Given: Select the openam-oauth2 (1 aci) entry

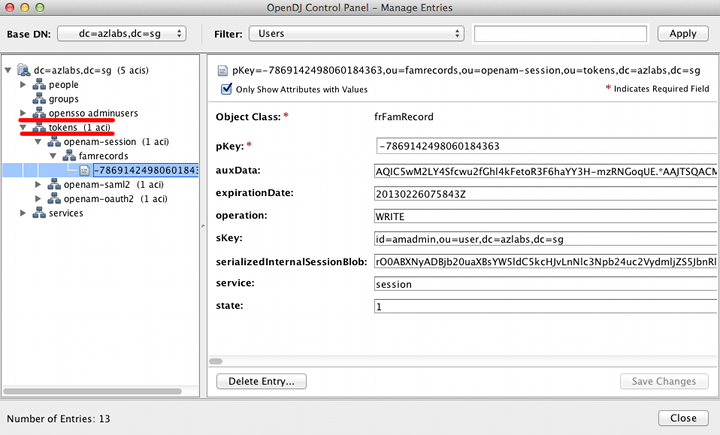Looking at the screenshot, I should pyautogui.click(x=115, y=199).
